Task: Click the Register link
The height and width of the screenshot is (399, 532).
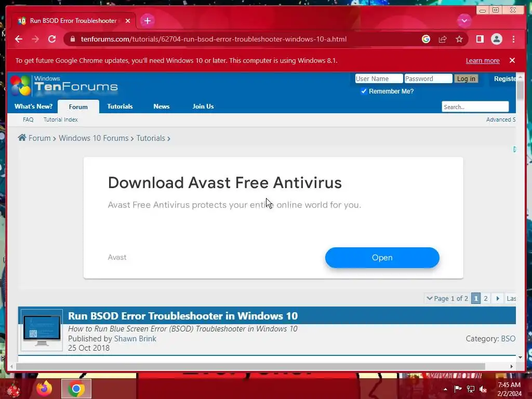Action: [x=505, y=79]
